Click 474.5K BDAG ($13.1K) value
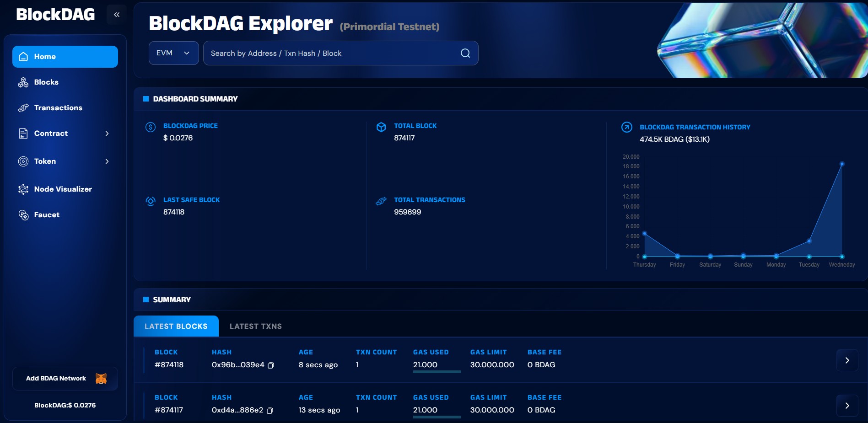Image resolution: width=868 pixels, height=423 pixels. tap(675, 139)
